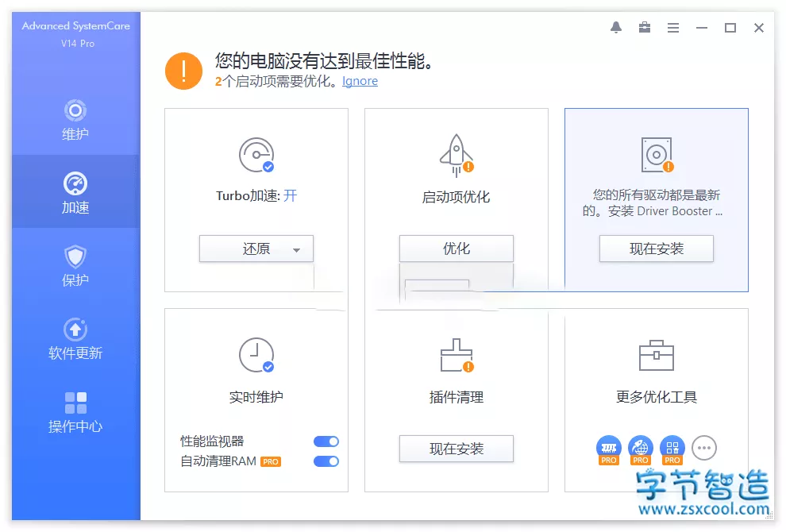Toggle the 性能监视器 switch

click(x=326, y=441)
